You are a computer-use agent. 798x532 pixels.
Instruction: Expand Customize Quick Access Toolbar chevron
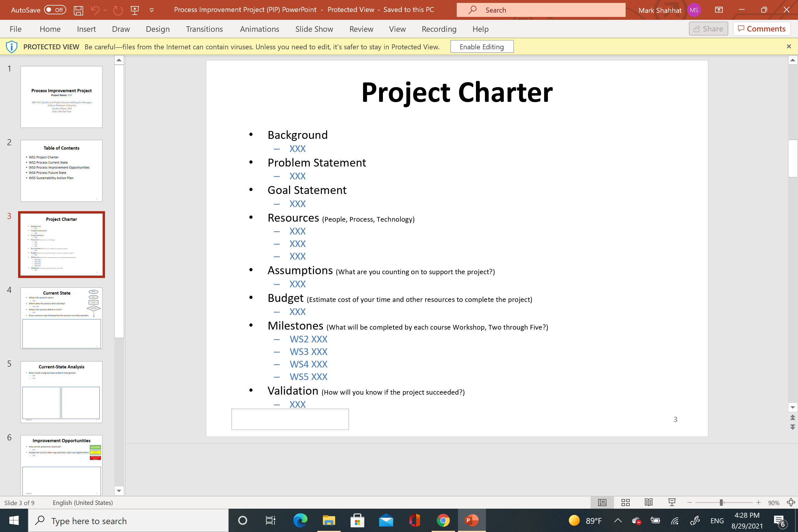tap(151, 10)
